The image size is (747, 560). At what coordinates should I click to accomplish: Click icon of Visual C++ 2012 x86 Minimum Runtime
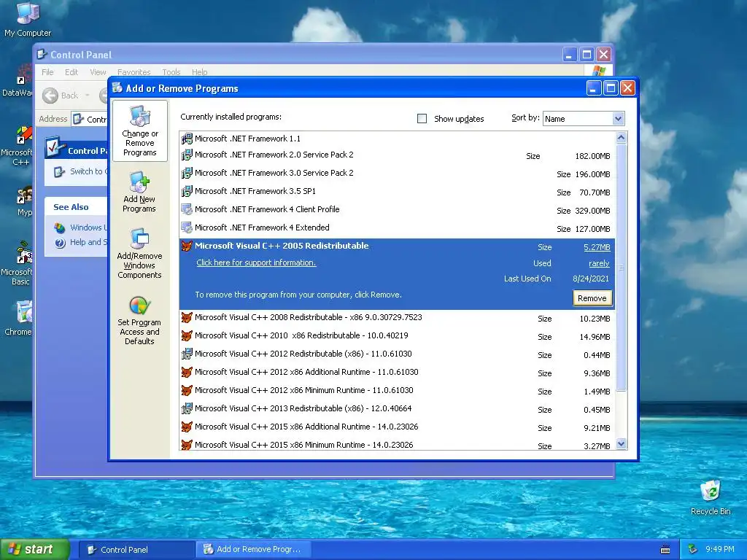187,391
